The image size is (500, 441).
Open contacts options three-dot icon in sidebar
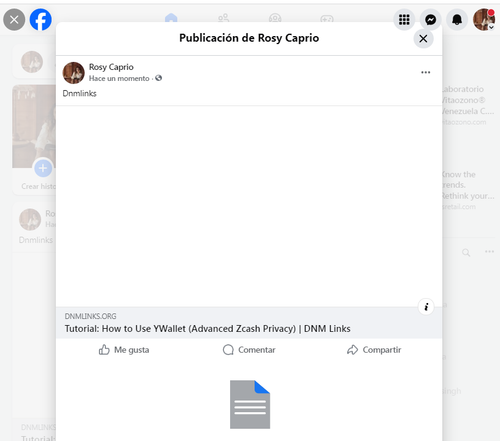pos(489,251)
